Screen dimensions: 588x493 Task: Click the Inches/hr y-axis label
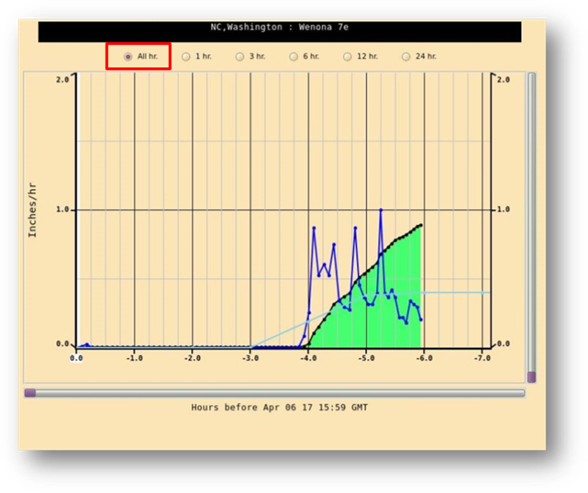click(33, 210)
